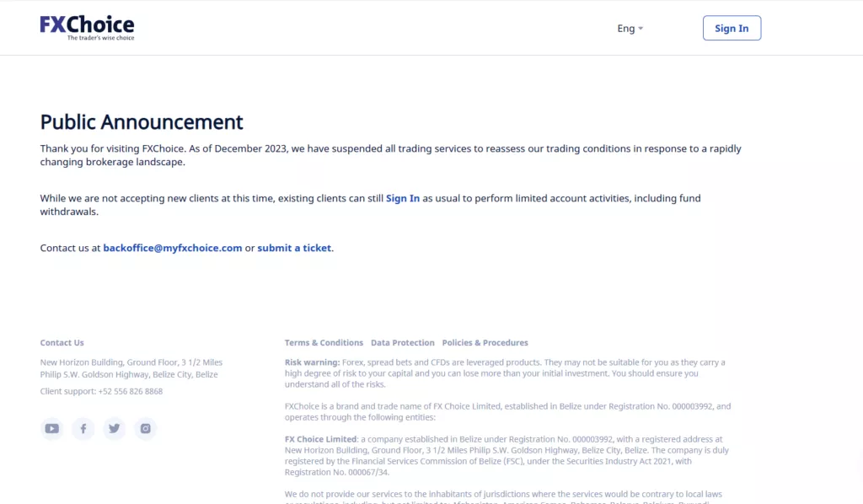Open FXChoice YouTube channel icon
Viewport: 863px width, 504px height.
(x=51, y=429)
